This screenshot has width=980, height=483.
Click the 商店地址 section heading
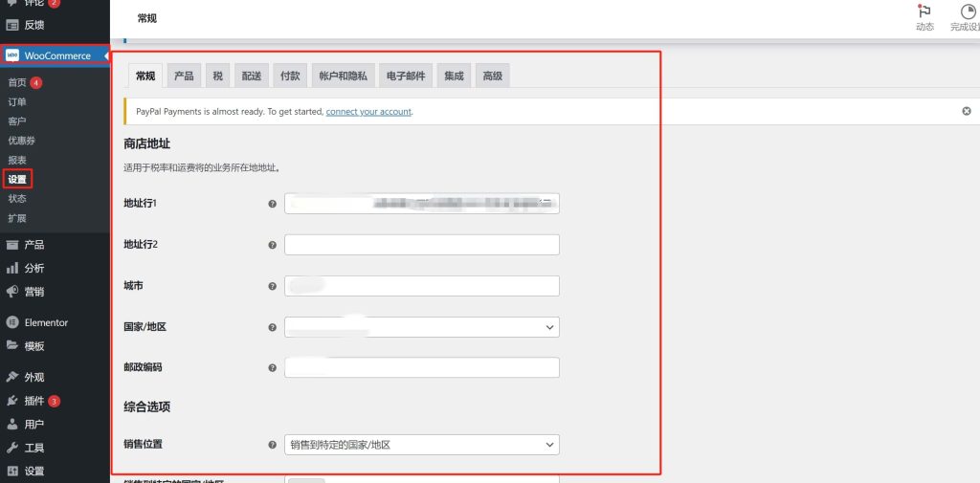pyautogui.click(x=146, y=143)
